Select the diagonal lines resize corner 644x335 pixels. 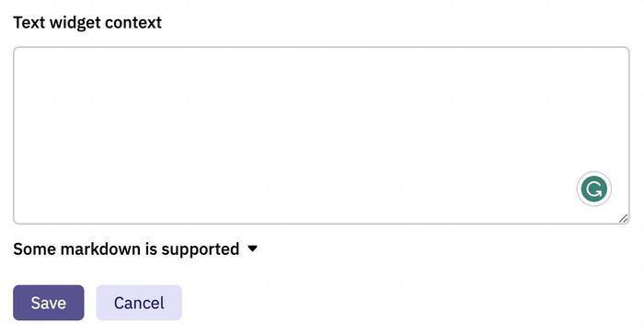coord(623,218)
